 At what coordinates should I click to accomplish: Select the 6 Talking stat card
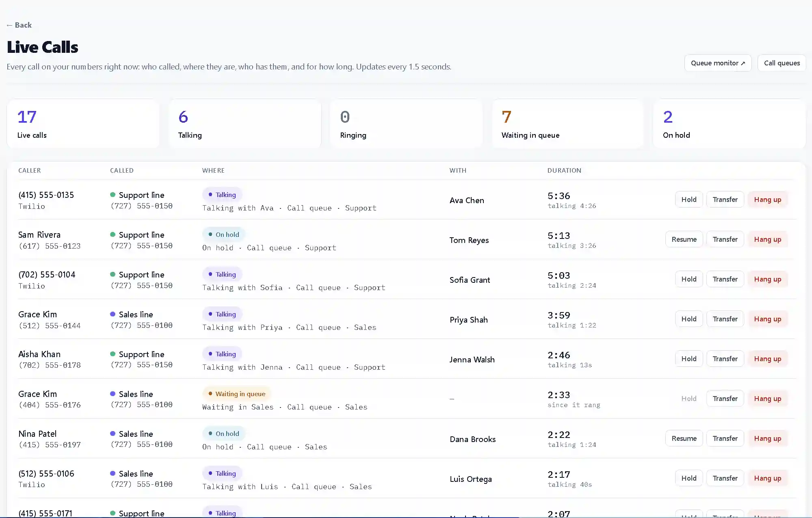coord(245,124)
